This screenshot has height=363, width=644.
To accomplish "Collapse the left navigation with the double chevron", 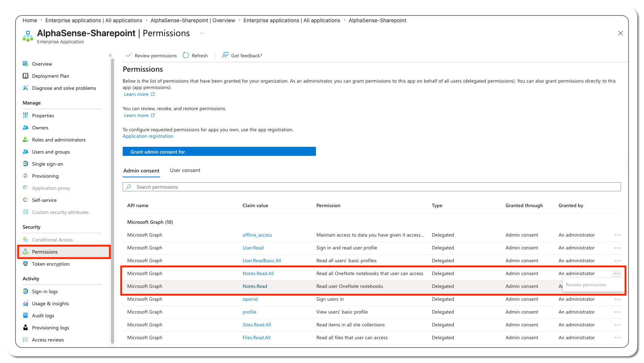I will [x=111, y=55].
